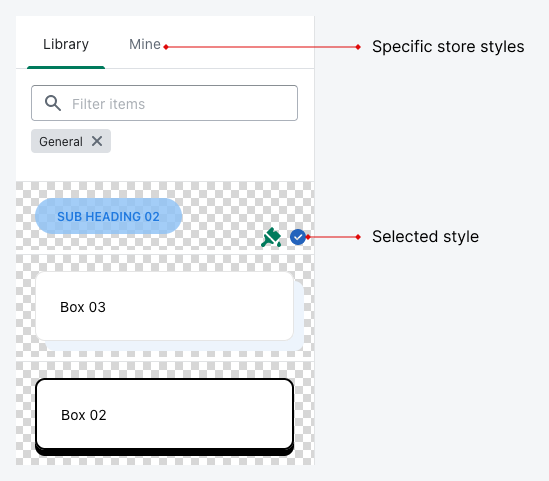Screen dimensions: 549x481
Task: Click the black bottom shadow of Box 02
Action: (165, 452)
